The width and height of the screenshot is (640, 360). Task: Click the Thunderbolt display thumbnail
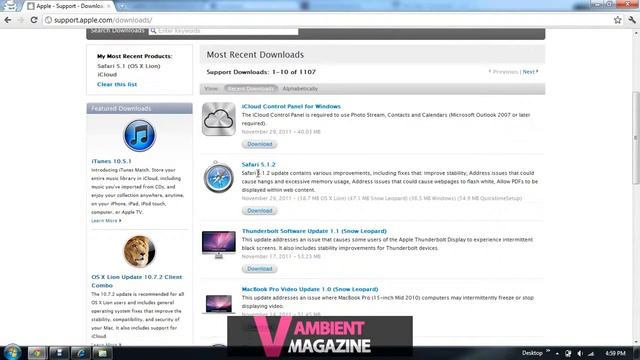[x=219, y=244]
